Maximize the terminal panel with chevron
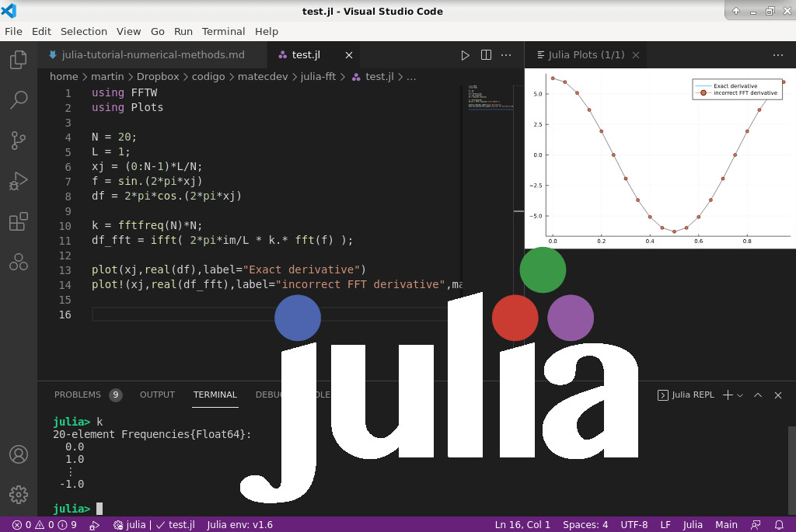Viewport: 796px width, 532px height. tap(758, 395)
